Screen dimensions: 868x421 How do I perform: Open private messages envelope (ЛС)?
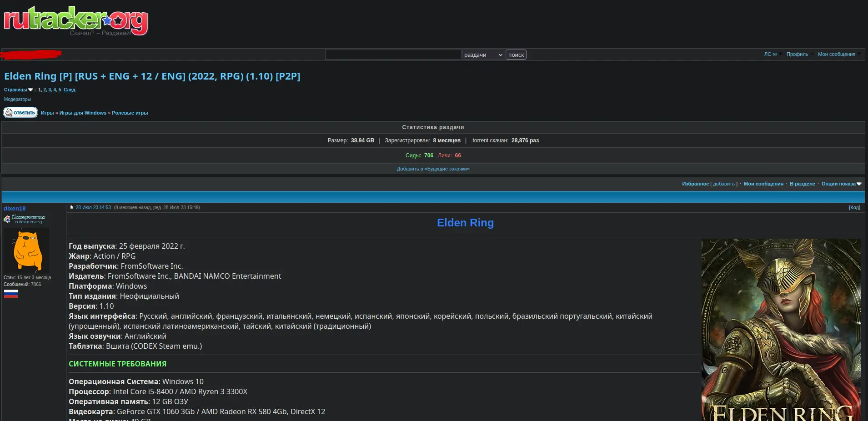(770, 54)
